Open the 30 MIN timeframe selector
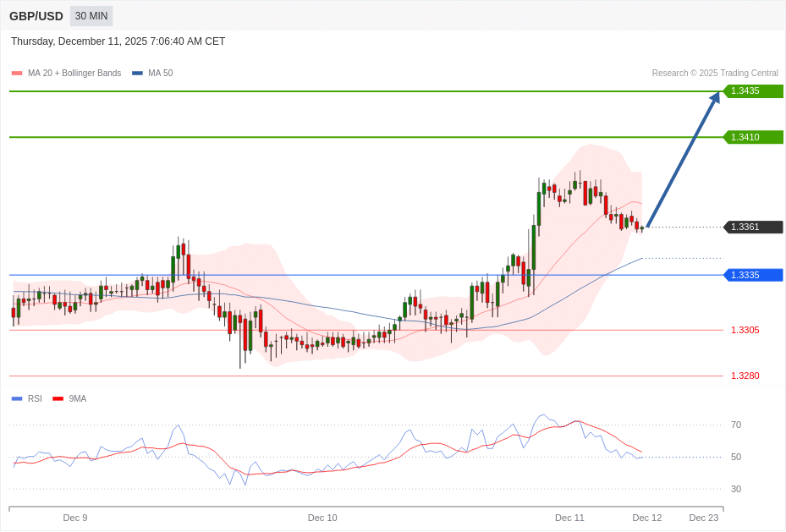Screen dimensions: 786x532 tap(91, 15)
